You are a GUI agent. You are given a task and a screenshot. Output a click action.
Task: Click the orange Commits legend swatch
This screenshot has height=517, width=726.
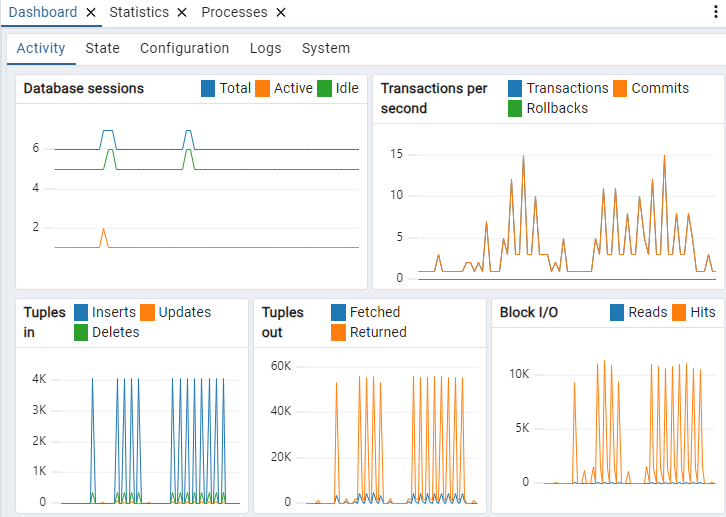pos(620,89)
